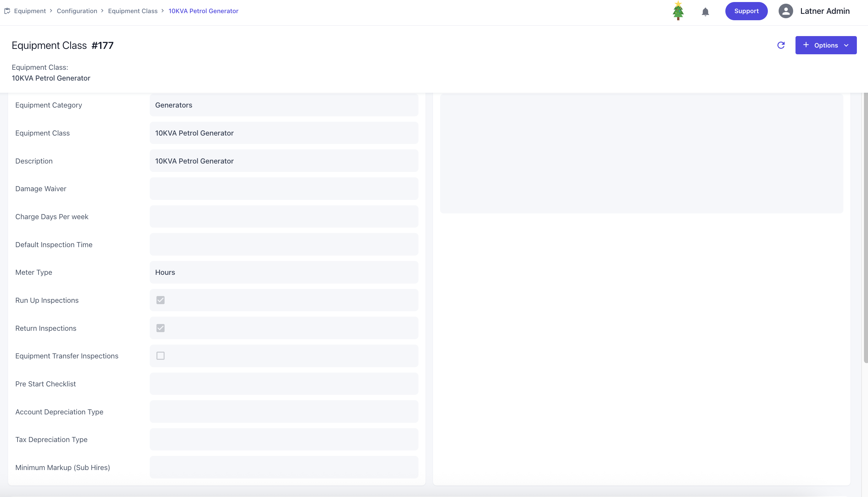Click the refresh icon beside Options
This screenshot has height=497, width=868.
tap(781, 45)
